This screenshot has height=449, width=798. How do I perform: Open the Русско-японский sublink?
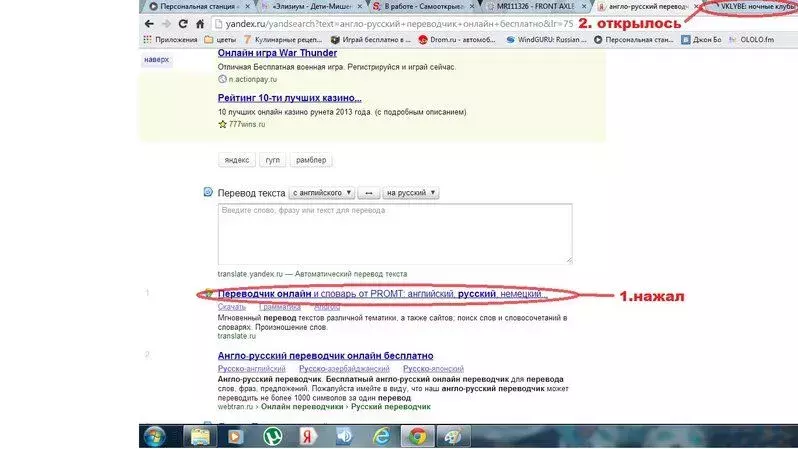[x=433, y=369]
